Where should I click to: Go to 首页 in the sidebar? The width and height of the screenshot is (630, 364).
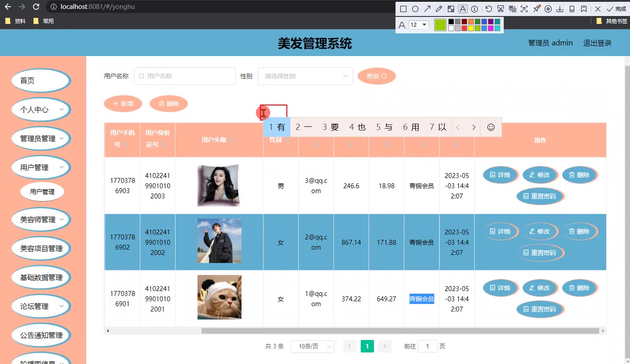pyautogui.click(x=40, y=80)
